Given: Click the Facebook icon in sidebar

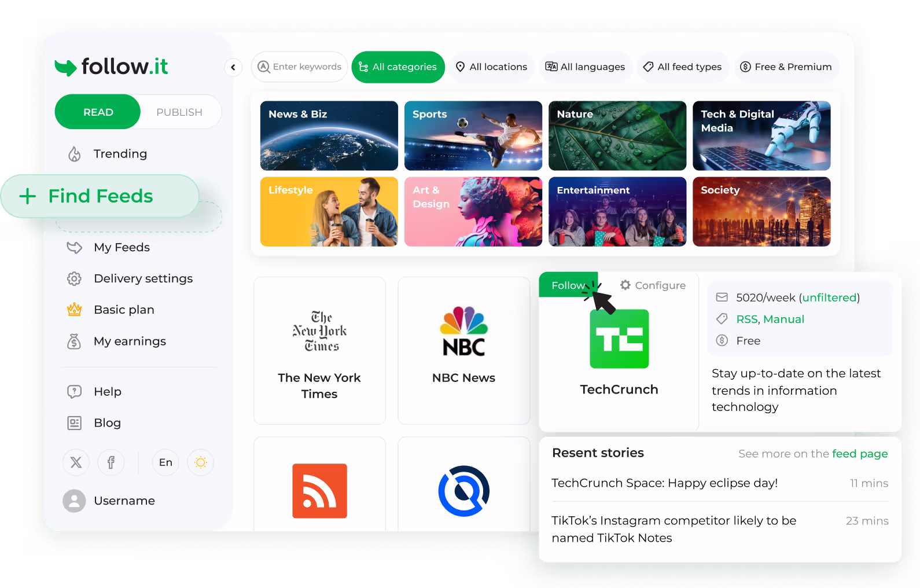Looking at the screenshot, I should click(111, 462).
